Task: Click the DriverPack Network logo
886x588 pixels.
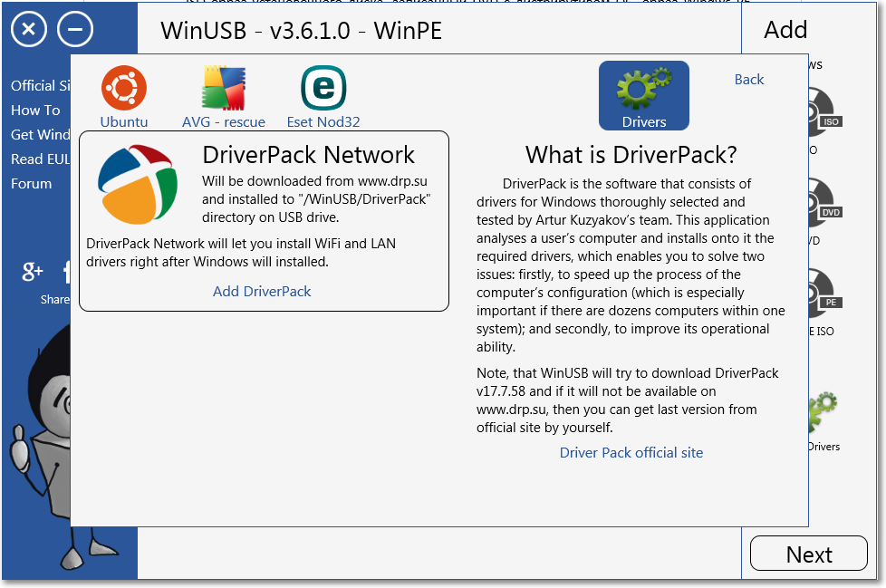Action: tap(138, 184)
